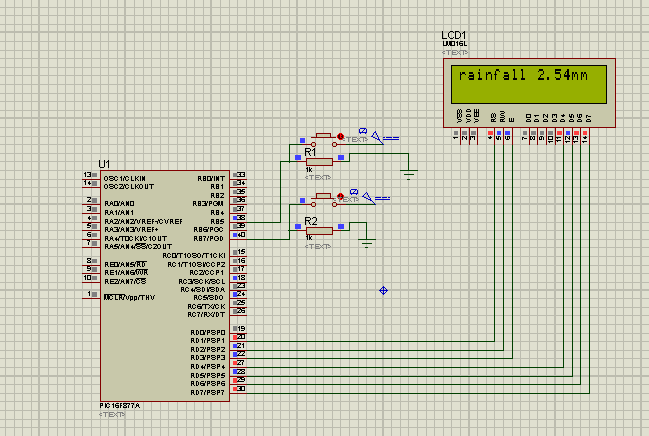Viewport: 649px width, 436px height.
Task: Click pin number 30 on U1
Action: 241,389
